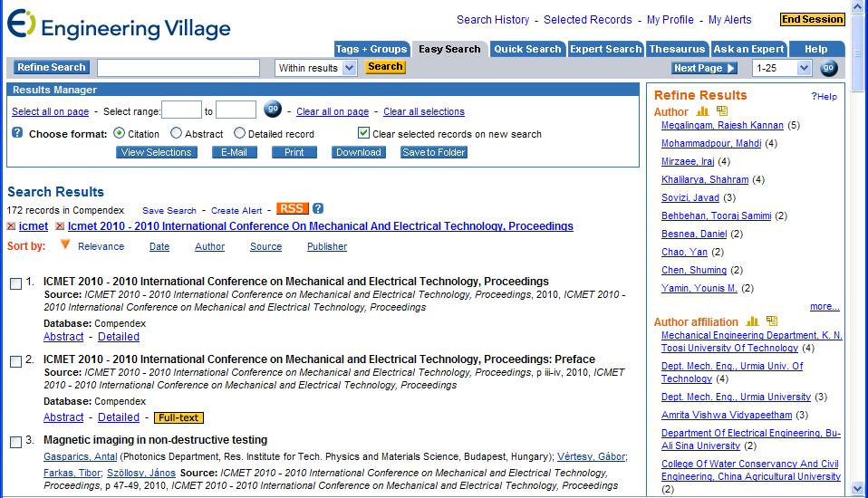Open the Author data export icon
868x498 pixels.
(722, 110)
